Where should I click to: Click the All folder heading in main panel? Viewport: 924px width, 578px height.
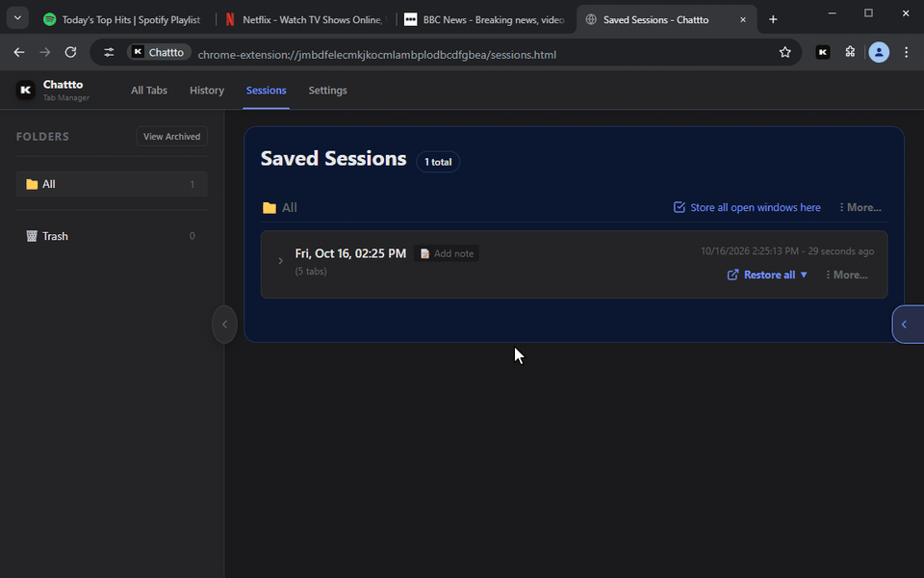280,208
